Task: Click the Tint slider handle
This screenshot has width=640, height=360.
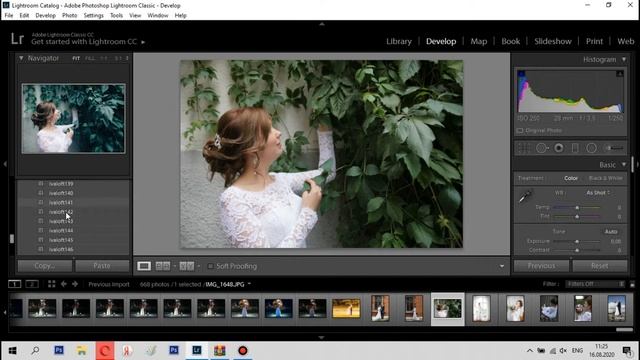Action: click(577, 216)
